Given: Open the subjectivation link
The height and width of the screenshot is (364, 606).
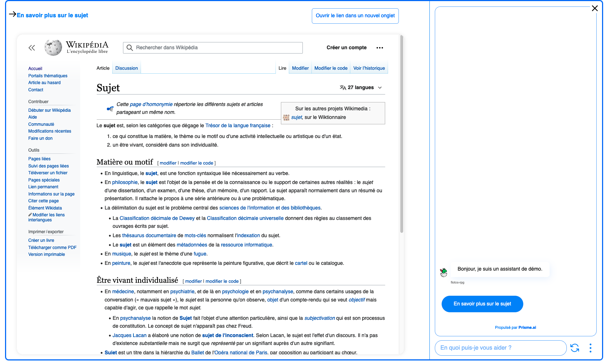Looking at the screenshot, I should (x=320, y=318).
